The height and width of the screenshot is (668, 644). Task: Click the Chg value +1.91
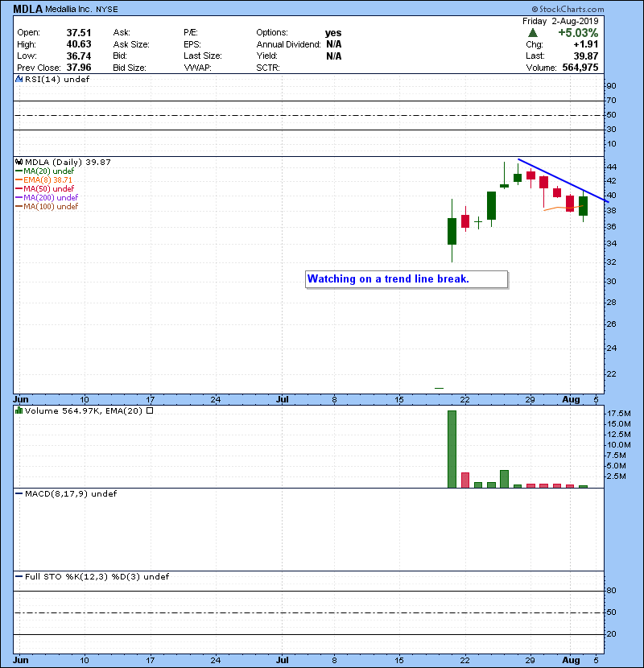[585, 44]
